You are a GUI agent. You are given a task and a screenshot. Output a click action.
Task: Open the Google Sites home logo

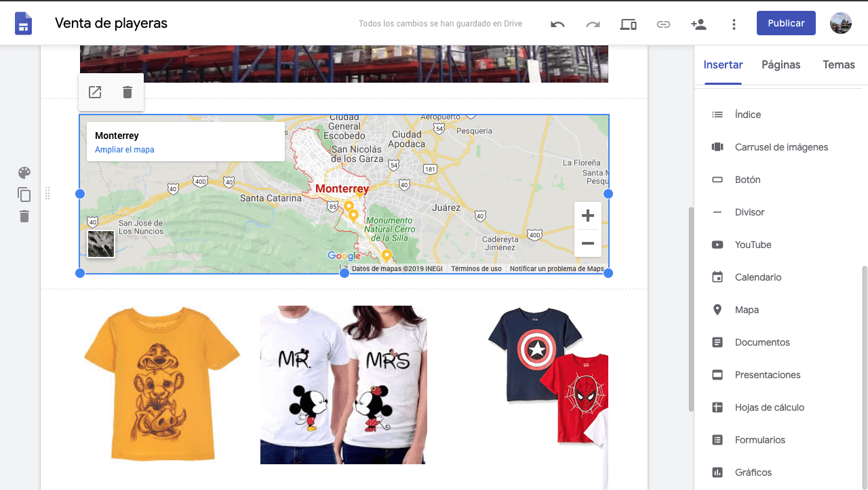click(24, 24)
